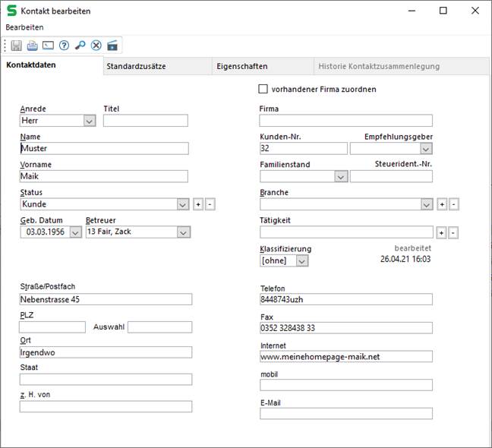Open the Geb. Datum date picker
This screenshot has width=492, height=448.
point(75,232)
